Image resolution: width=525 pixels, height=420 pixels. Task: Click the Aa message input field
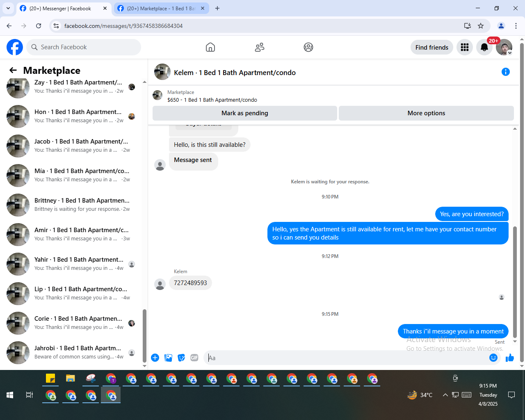coord(347,358)
